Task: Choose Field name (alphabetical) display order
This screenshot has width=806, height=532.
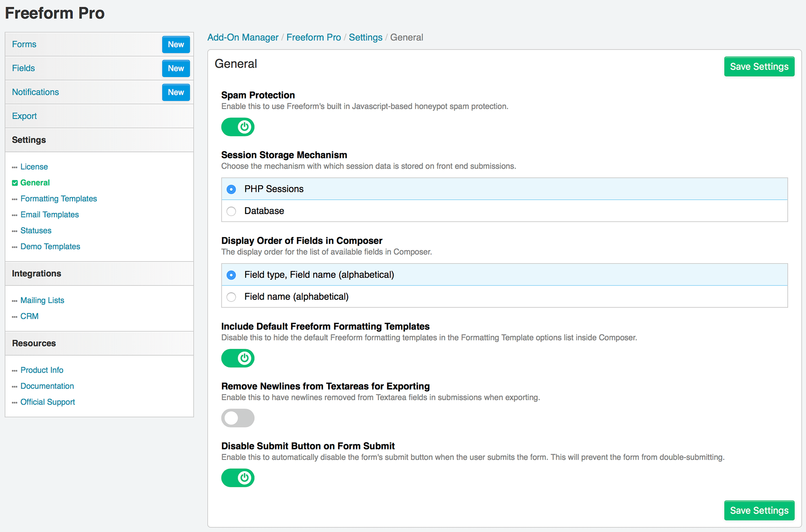Action: 231,297
